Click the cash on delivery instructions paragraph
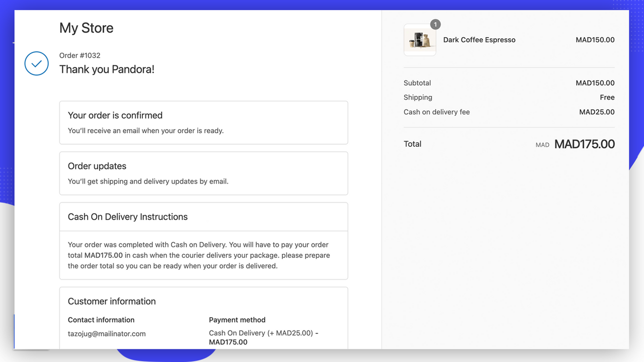This screenshot has height=362, width=644. (199, 255)
